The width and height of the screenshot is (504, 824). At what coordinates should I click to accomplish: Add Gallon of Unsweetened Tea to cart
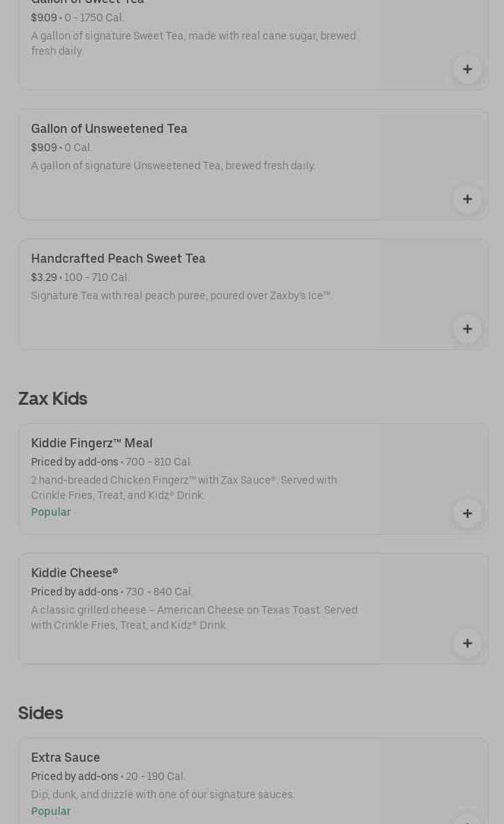point(467,199)
